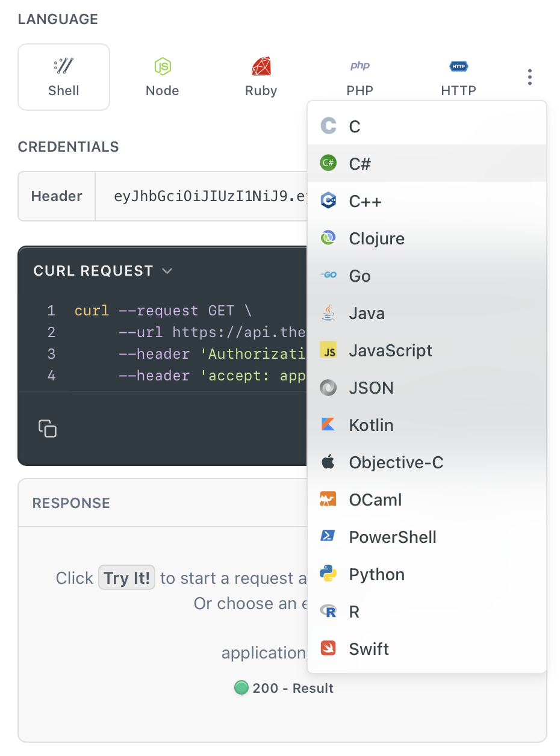The width and height of the screenshot is (560, 756).
Task: Select Clojure from the language menu
Action: tap(427, 238)
